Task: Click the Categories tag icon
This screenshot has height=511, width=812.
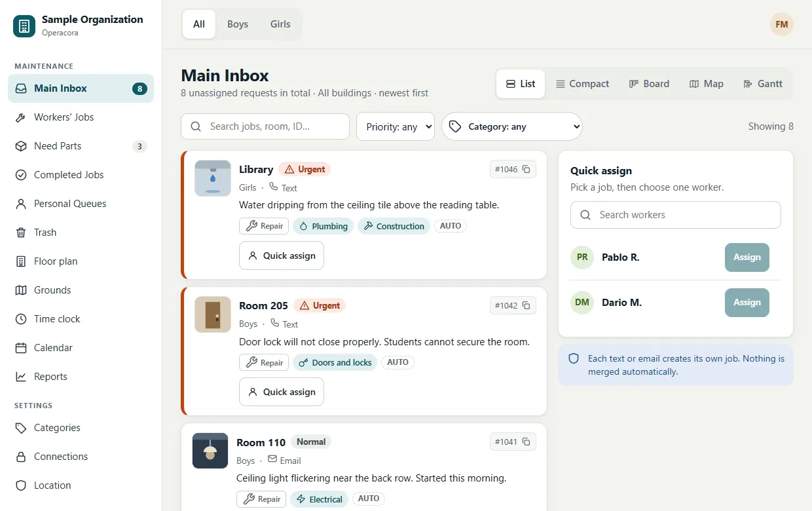Action: click(x=21, y=428)
